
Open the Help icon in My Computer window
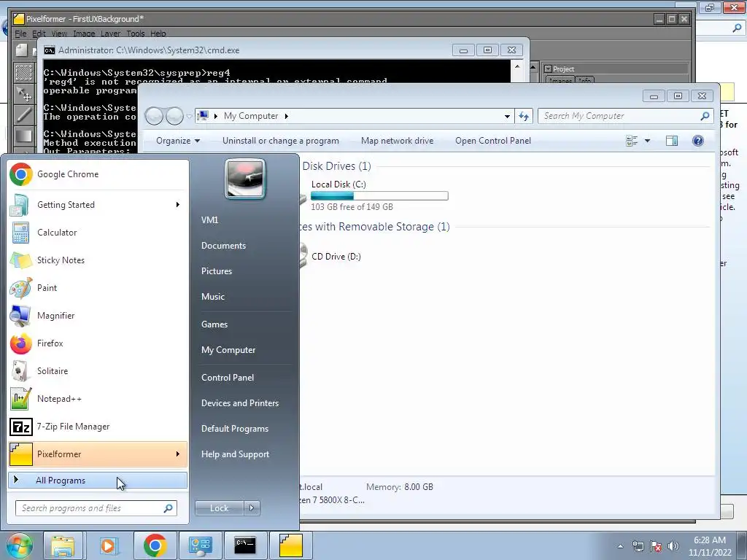pyautogui.click(x=698, y=141)
